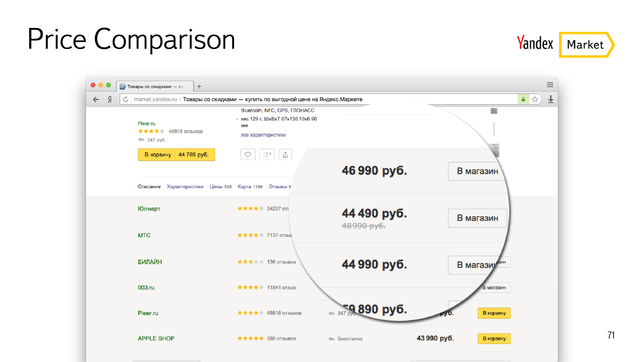The width and height of the screenshot is (644, 362).
Task: Click 48818 отзывов in Pleer.ru offers row
Action: 284,313
